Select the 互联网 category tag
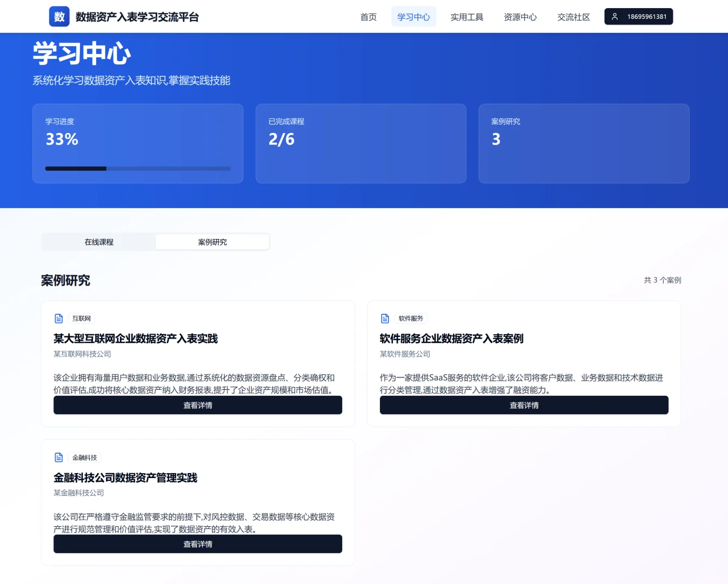 81,318
